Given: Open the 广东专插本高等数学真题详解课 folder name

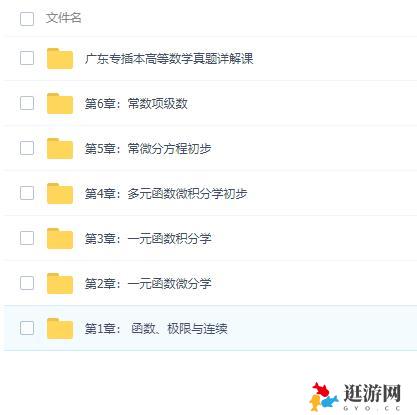Looking at the screenshot, I should click(x=169, y=59).
